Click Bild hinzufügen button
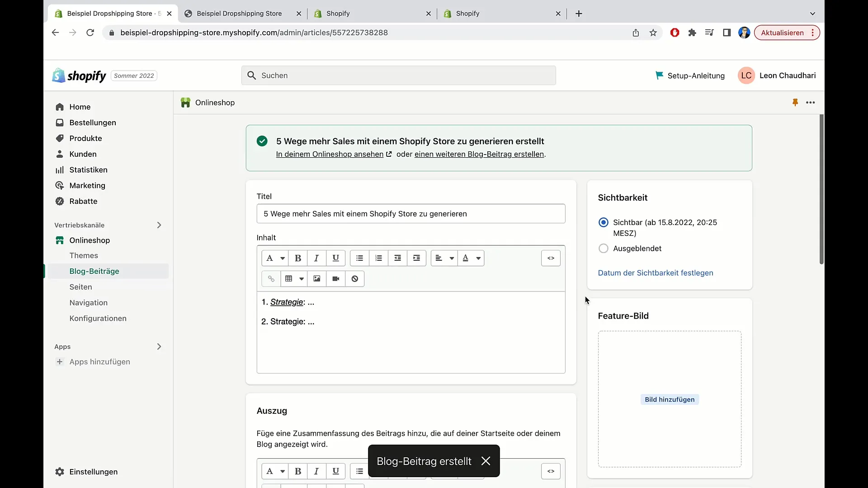Image resolution: width=868 pixels, height=488 pixels. 669,399
